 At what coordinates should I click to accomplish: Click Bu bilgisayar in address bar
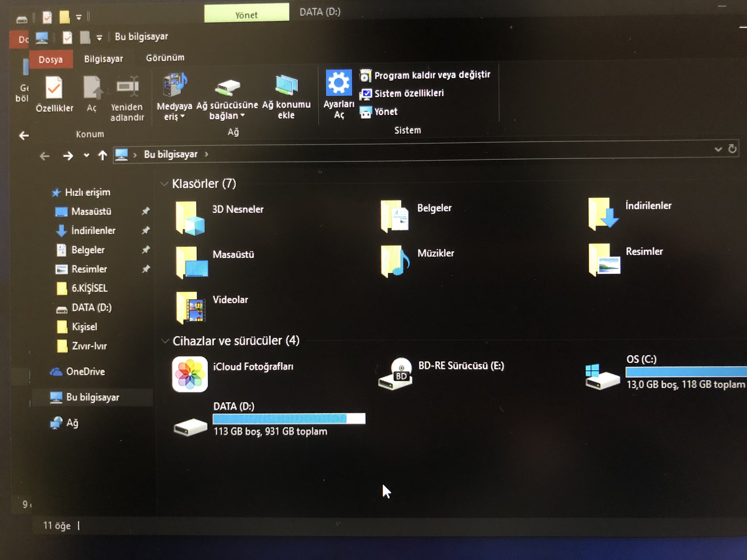coord(171,154)
